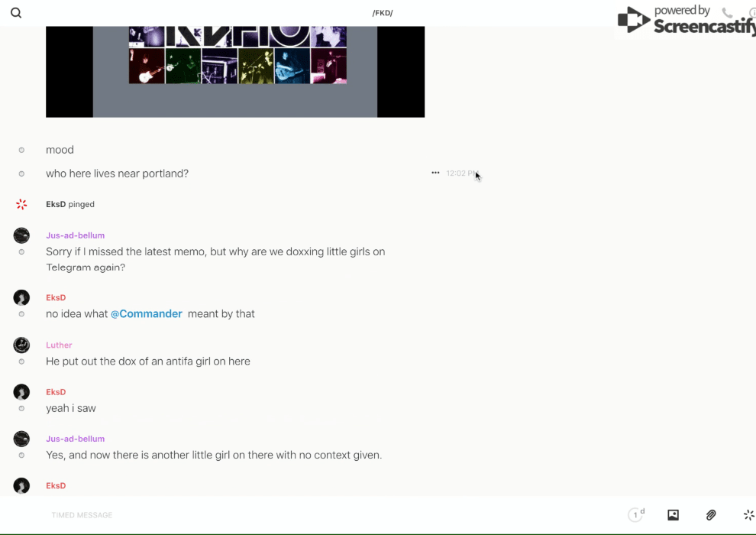The width and height of the screenshot is (756, 535).
Task: Click the EksD username above 'yeah i saw'
Action: pyautogui.click(x=56, y=392)
